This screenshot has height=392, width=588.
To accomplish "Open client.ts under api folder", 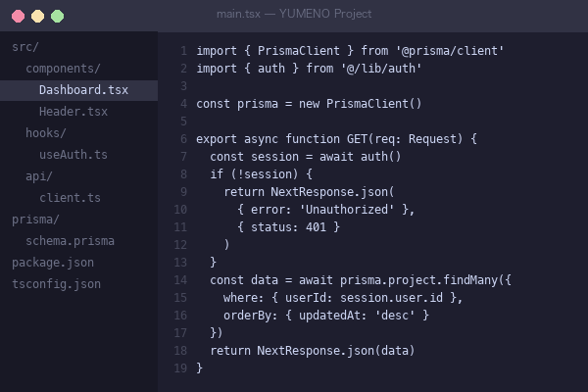I will tap(70, 198).
